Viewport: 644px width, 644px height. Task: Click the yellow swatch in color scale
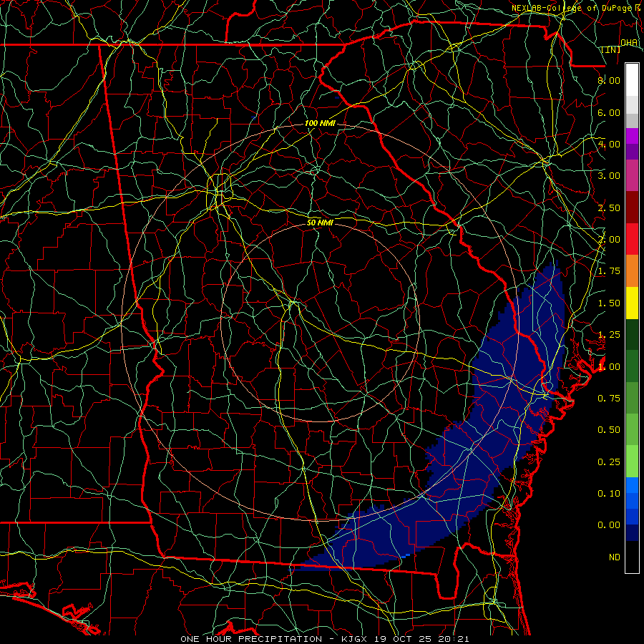point(632,303)
